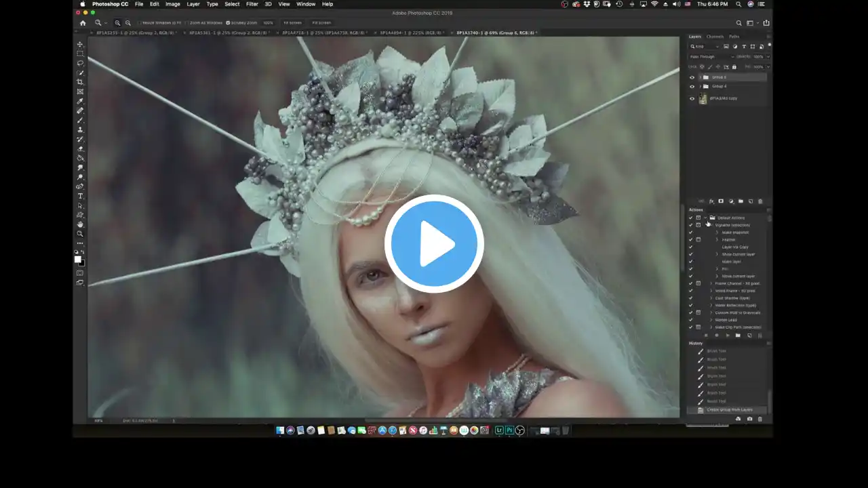The image size is (868, 488).
Task: Open the Filter menu
Action: point(252,4)
